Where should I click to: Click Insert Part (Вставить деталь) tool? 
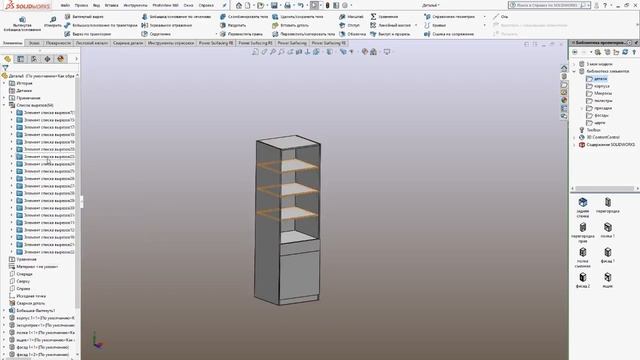[290, 25]
